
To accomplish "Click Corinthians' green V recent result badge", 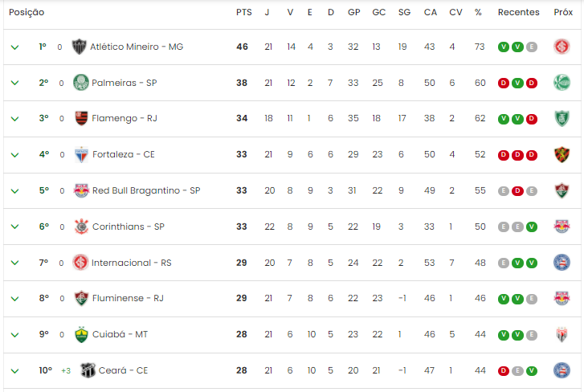I will click(532, 227).
